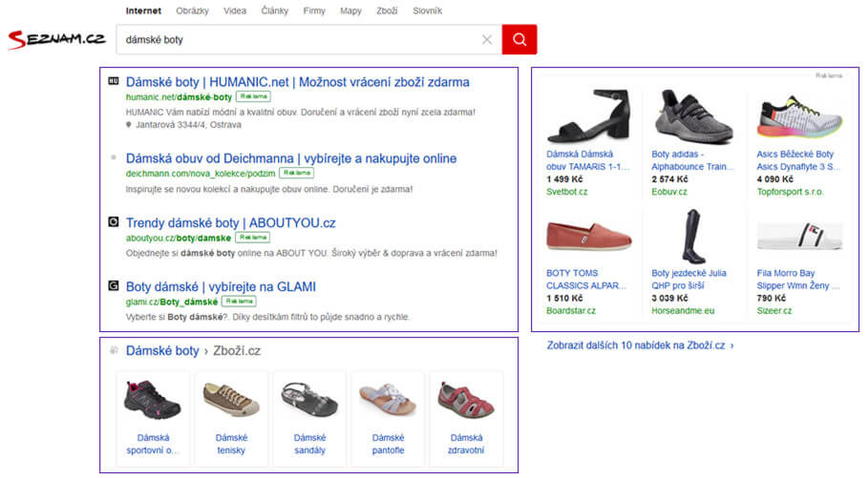Viewport: 868px width, 478px height.
Task: Visit the Topforsport s.r.o. shop link
Action: pyautogui.click(x=790, y=192)
